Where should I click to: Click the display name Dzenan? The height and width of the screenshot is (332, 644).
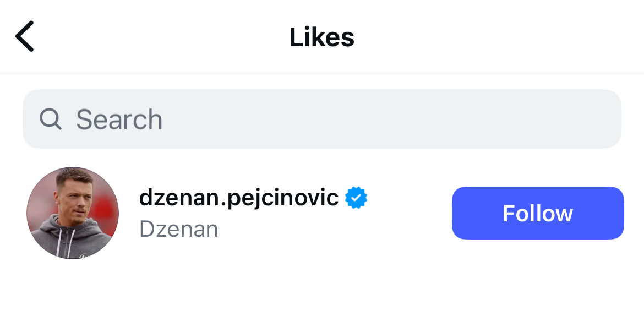coord(179,229)
